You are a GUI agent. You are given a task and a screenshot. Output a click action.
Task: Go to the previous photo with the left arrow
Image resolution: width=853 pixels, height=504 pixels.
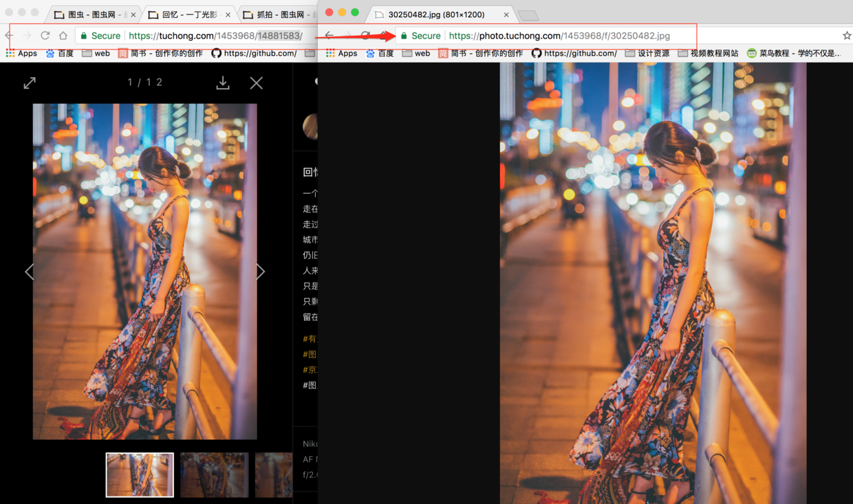29,272
